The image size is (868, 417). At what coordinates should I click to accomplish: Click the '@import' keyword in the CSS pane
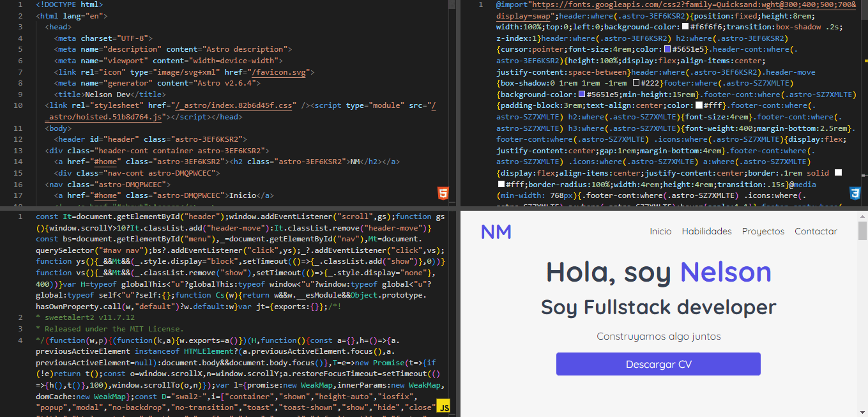click(x=512, y=4)
